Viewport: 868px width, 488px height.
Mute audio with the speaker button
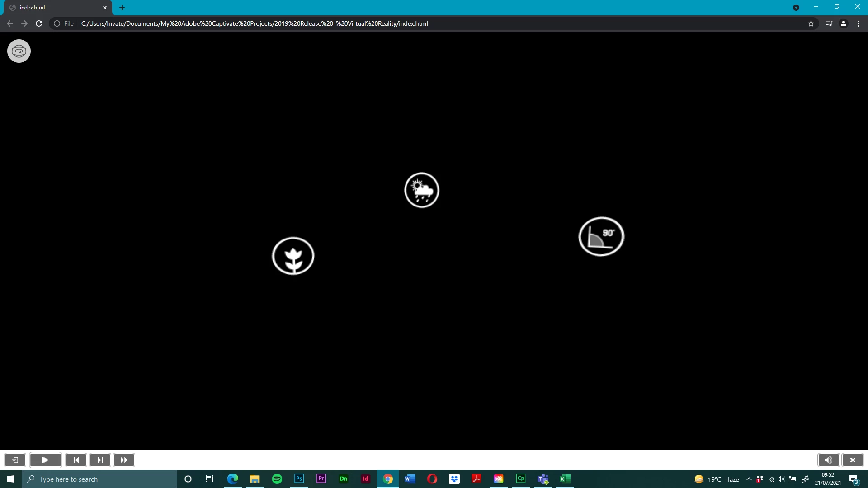(828, 460)
